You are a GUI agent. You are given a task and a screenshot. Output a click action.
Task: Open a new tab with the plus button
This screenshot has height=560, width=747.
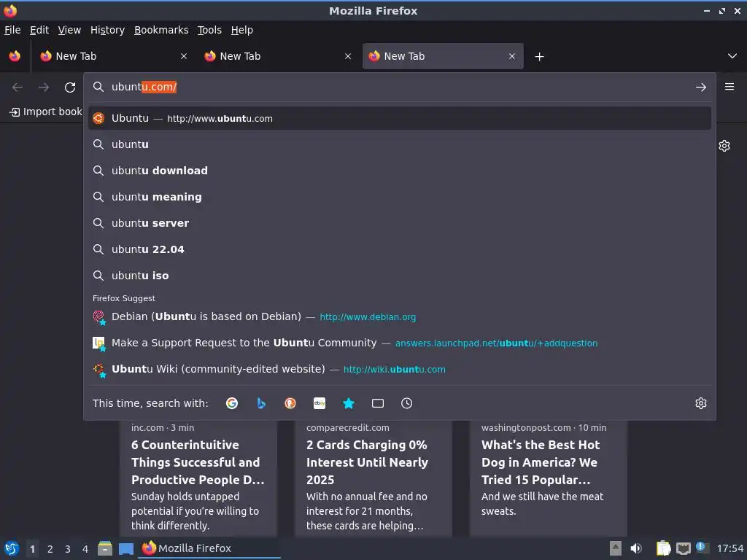(x=539, y=57)
